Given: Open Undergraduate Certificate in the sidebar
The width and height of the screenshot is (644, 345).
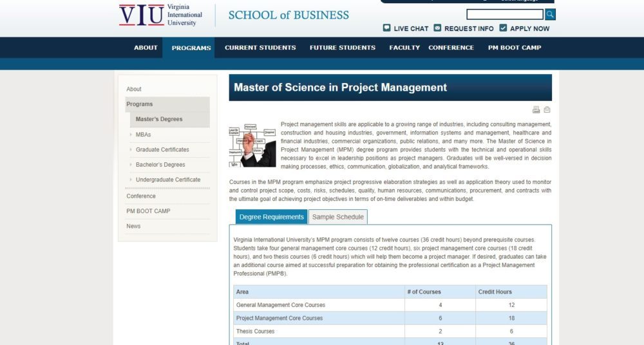Looking at the screenshot, I should coord(167,180).
